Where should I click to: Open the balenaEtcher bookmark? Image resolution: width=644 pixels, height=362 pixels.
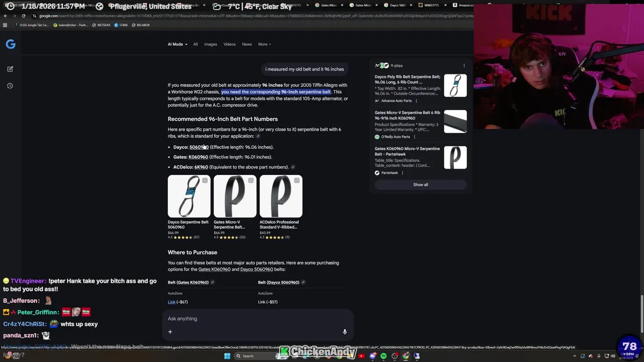[x=70, y=25]
